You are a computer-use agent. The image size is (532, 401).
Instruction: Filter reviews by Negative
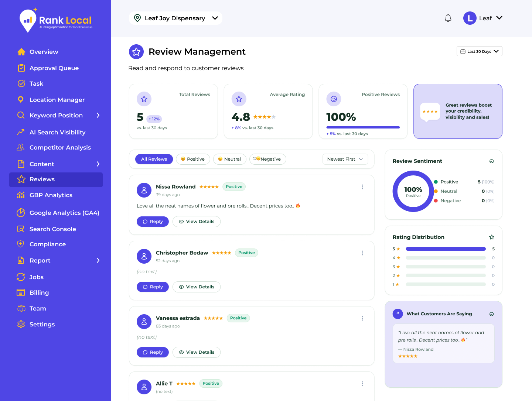tap(267, 159)
